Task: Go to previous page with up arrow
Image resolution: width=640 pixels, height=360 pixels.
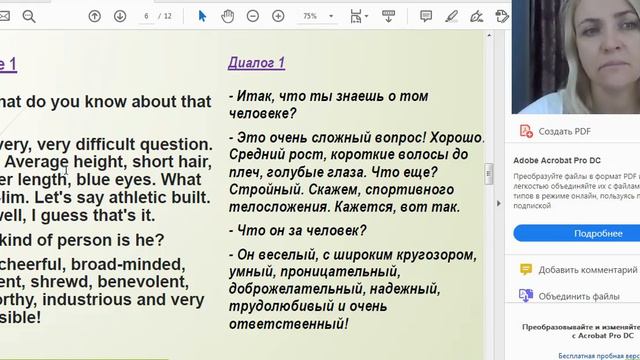Action: (95, 16)
